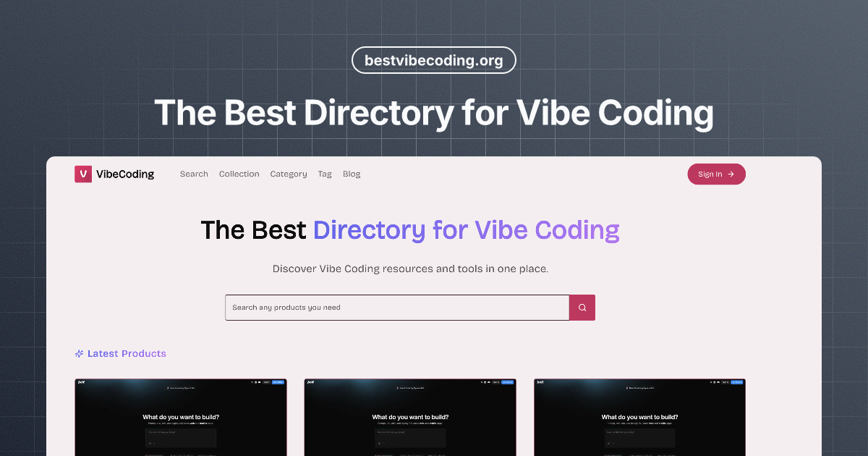Viewport: 868px width, 456px height.
Task: Click inside the product search input field
Action: (x=396, y=307)
